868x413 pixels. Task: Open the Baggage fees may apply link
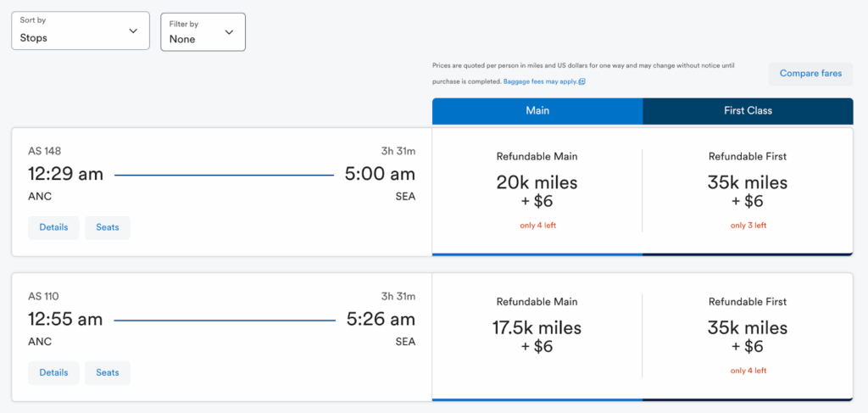[539, 81]
